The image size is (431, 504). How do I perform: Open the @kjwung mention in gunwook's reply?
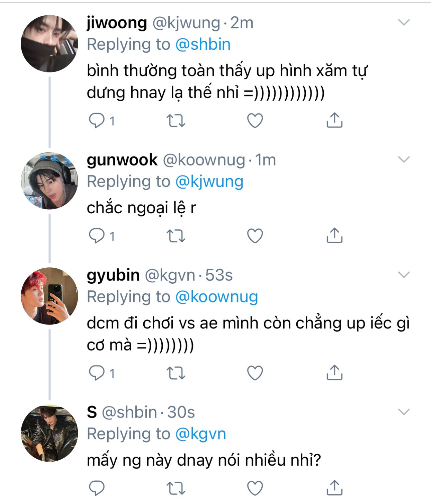[209, 182]
